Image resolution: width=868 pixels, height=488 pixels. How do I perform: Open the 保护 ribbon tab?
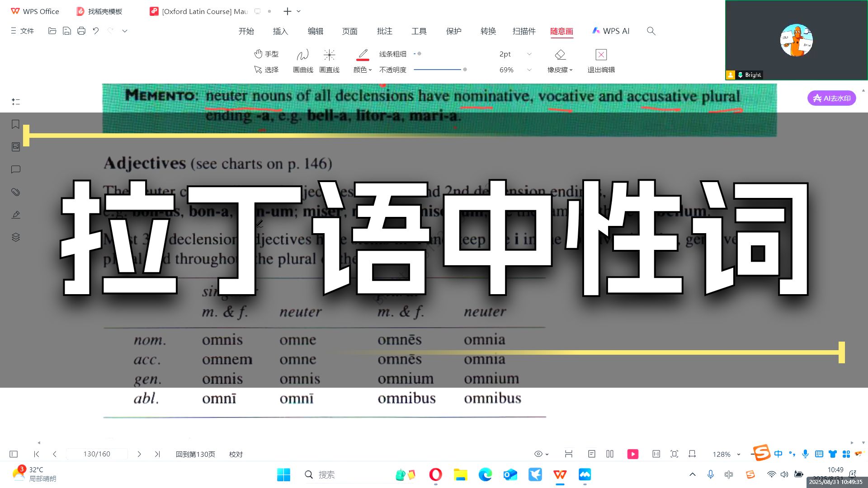(x=453, y=31)
